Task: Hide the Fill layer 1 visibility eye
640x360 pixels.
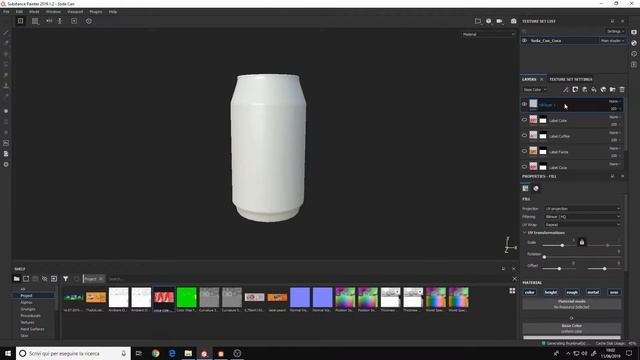Action: [x=524, y=104]
